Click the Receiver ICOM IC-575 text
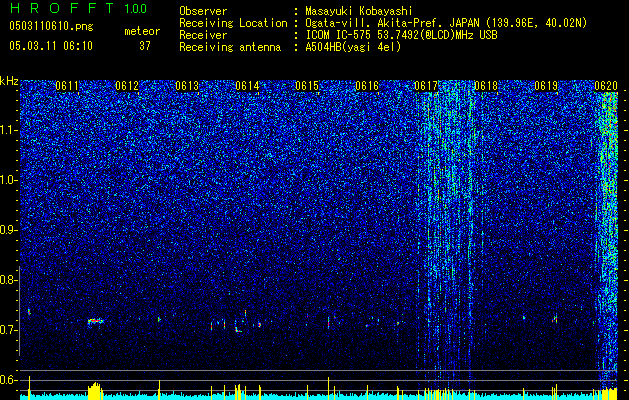 tap(401, 35)
